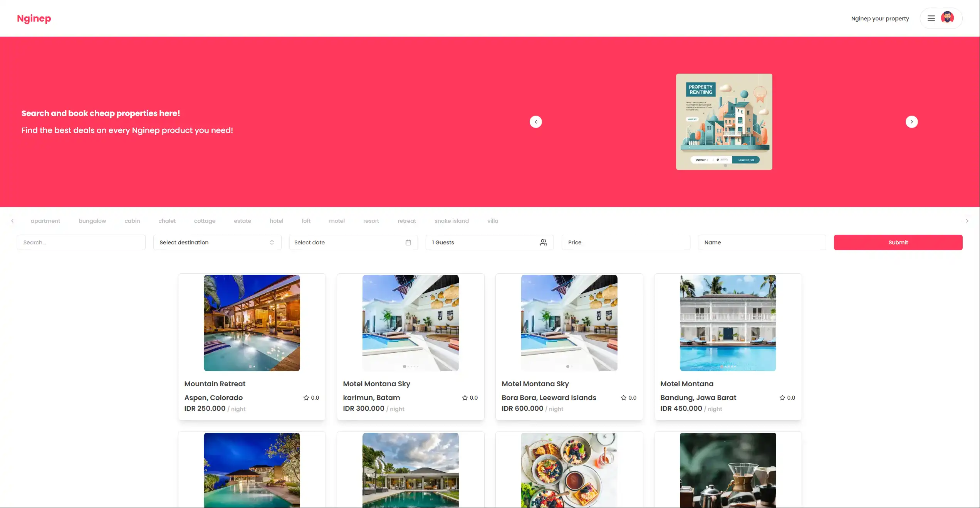The image size is (980, 508).
Task: Click the carousel previous arrow
Action: tap(535, 122)
